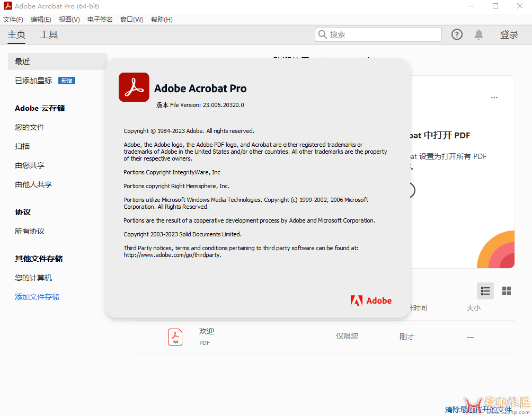
Task: Click in the 搜索 search field
Action: click(378, 34)
